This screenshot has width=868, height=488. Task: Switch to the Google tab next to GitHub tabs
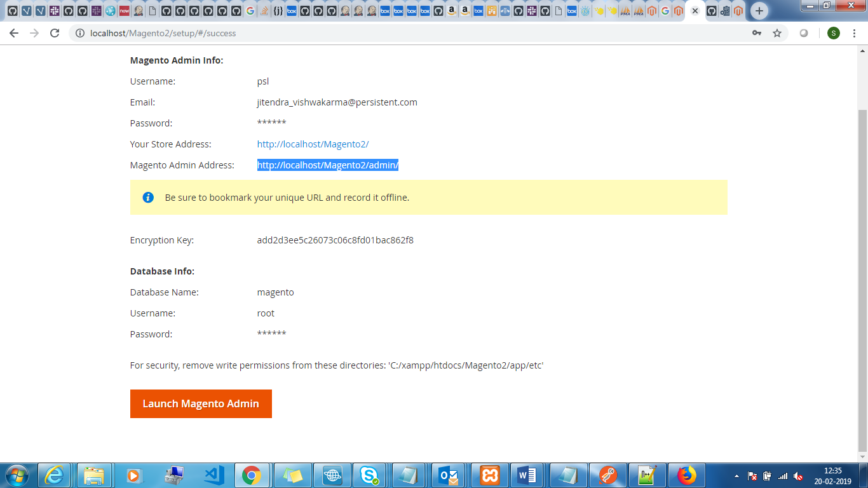point(250,11)
